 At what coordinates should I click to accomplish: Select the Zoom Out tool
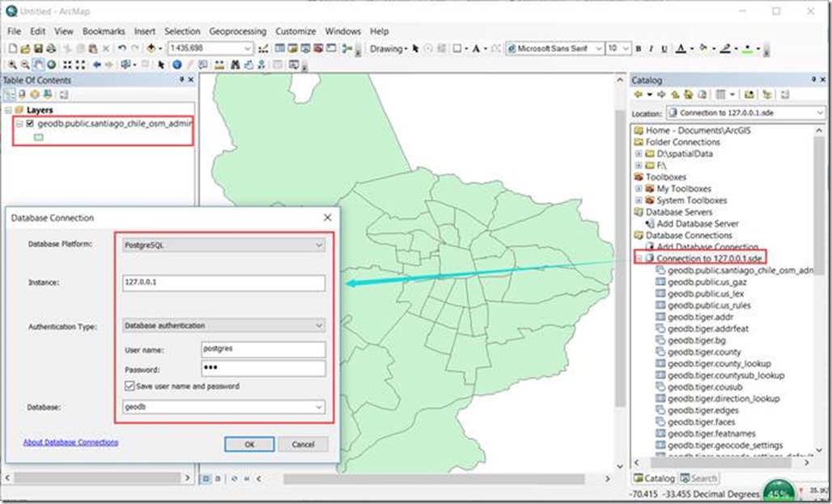tap(25, 65)
